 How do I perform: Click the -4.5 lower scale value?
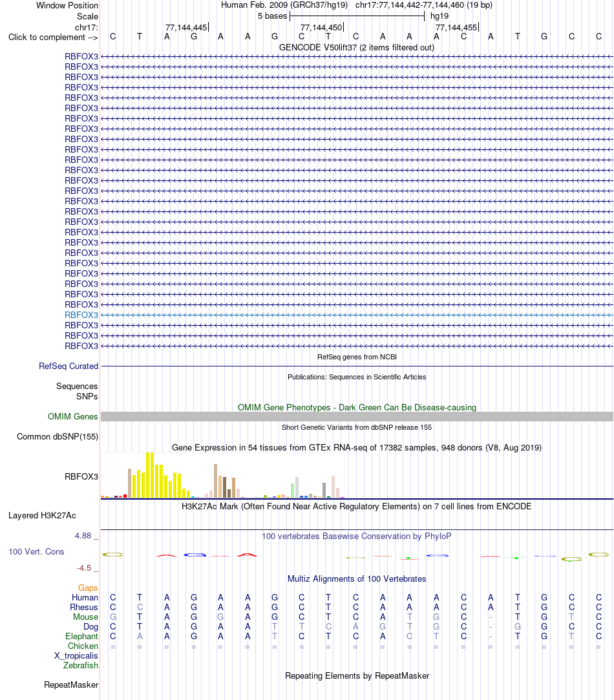(x=84, y=568)
